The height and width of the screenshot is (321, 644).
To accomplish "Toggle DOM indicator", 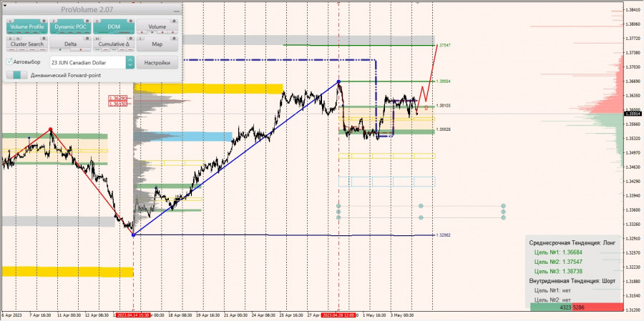I will [114, 26].
